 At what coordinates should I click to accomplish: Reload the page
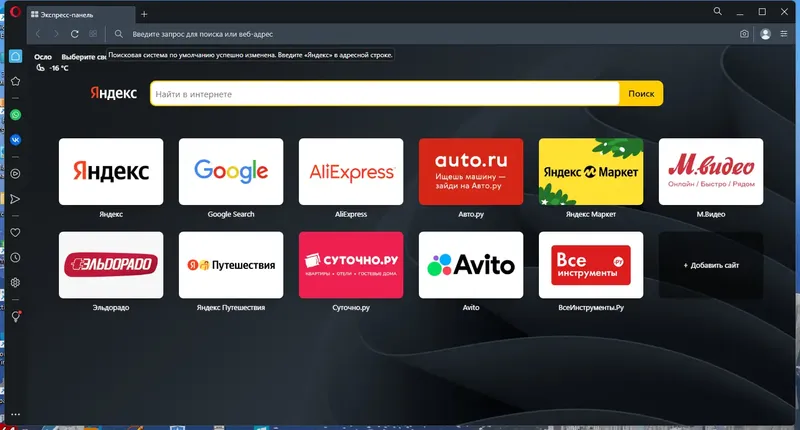coord(74,34)
